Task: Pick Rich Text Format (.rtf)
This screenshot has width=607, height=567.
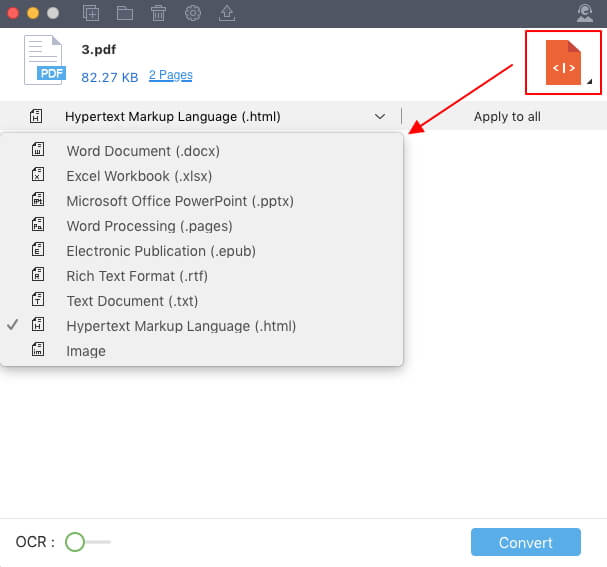Action: click(x=201, y=276)
